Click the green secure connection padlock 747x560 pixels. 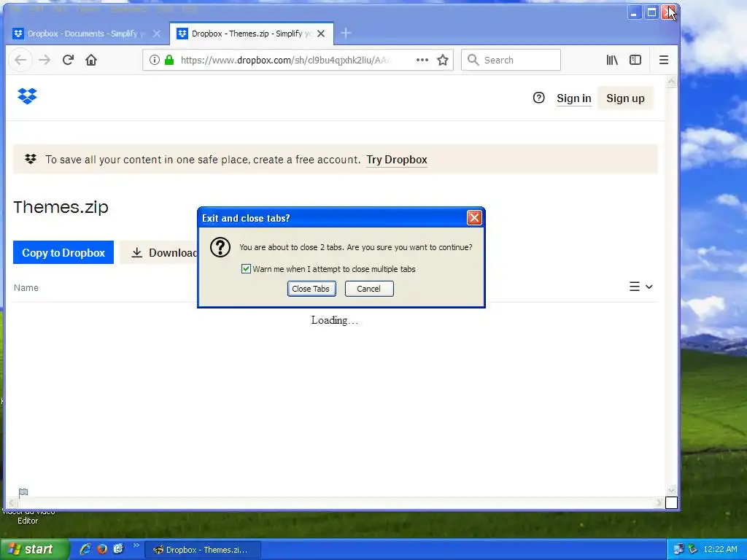[x=169, y=60]
